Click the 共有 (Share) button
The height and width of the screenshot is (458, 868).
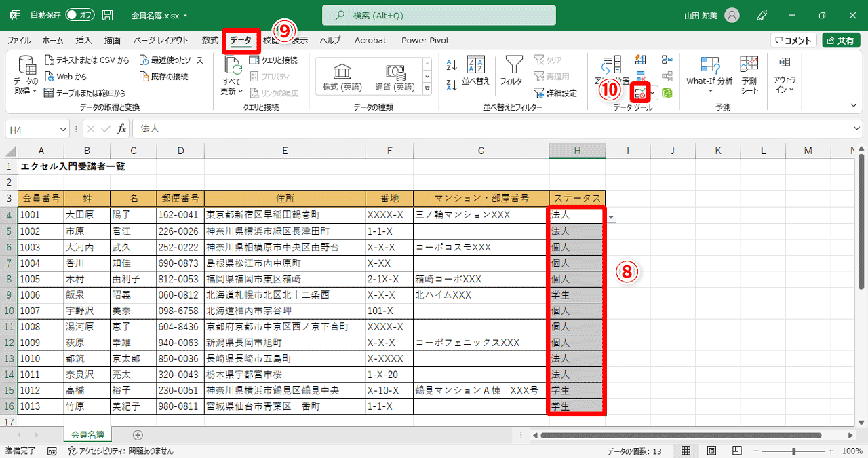coord(841,40)
